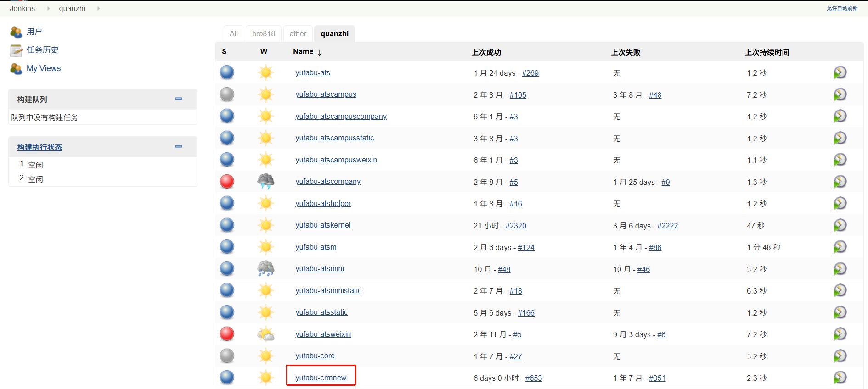This screenshot has width=868, height=389.
Task: Collapse the 构建队列 panel
Action: pos(179,99)
